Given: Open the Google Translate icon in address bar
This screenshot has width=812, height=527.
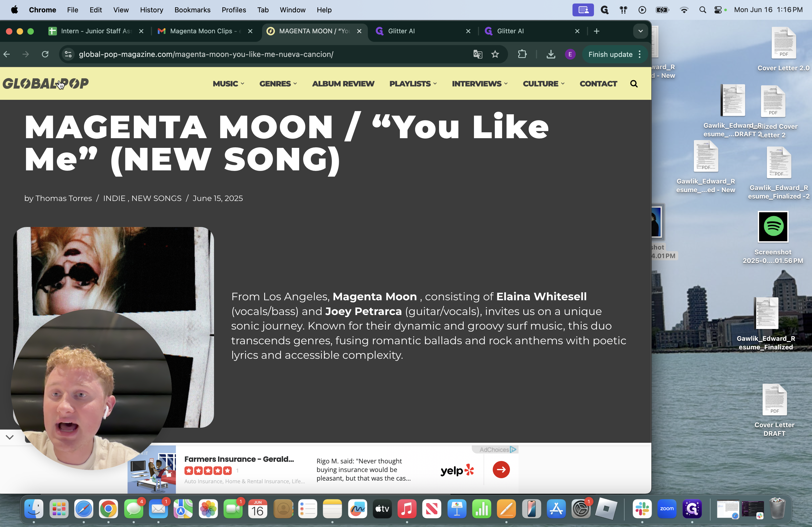Looking at the screenshot, I should 478,54.
